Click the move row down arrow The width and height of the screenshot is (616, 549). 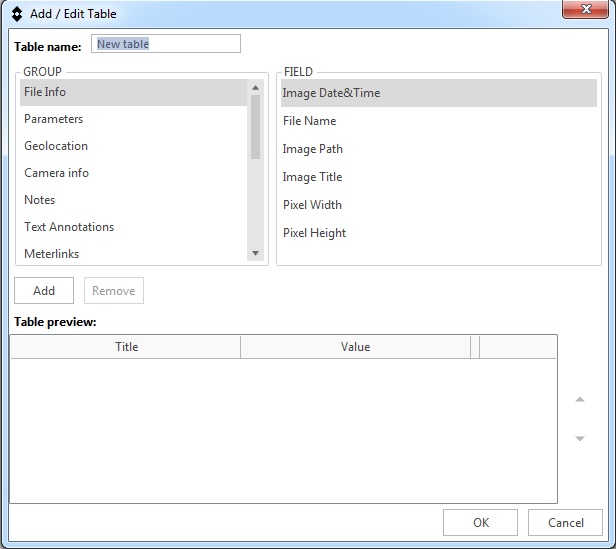[579, 438]
